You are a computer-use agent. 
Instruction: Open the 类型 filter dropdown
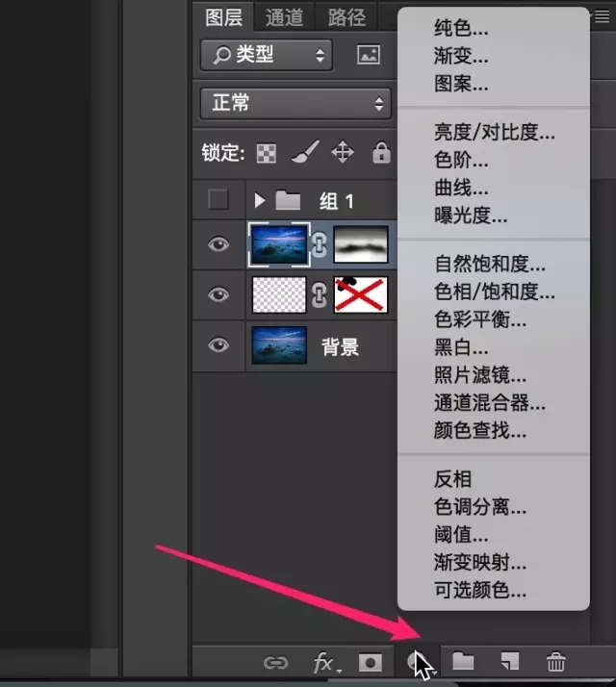pos(266,55)
